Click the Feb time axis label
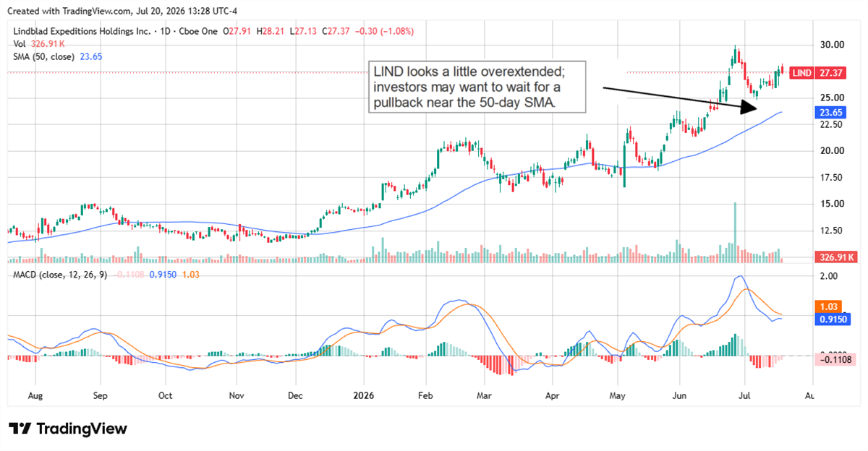This screenshot has height=451, width=868. [426, 396]
